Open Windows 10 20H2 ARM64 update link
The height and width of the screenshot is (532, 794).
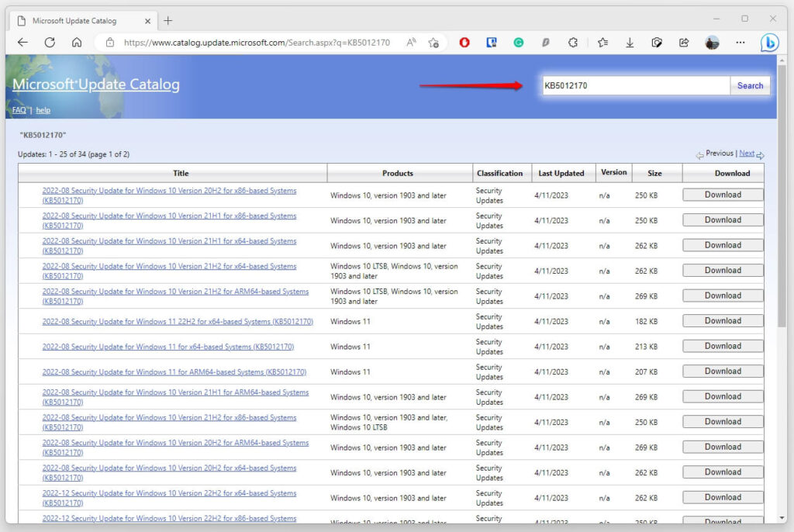pos(175,447)
